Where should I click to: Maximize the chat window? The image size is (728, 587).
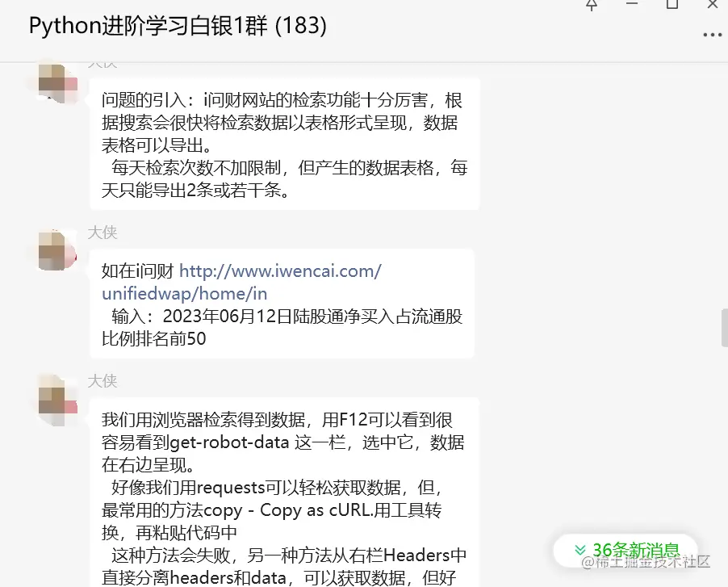tap(672, 4)
